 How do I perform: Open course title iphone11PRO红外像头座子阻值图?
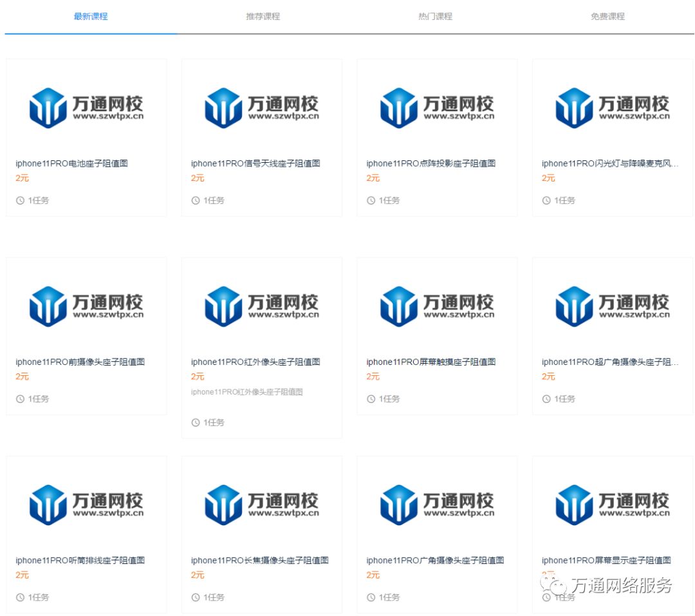255,362
